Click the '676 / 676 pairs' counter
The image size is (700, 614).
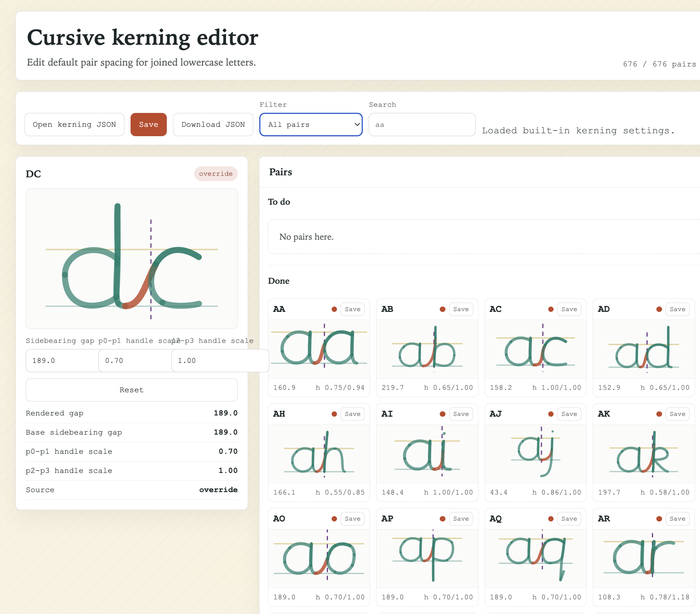point(660,64)
